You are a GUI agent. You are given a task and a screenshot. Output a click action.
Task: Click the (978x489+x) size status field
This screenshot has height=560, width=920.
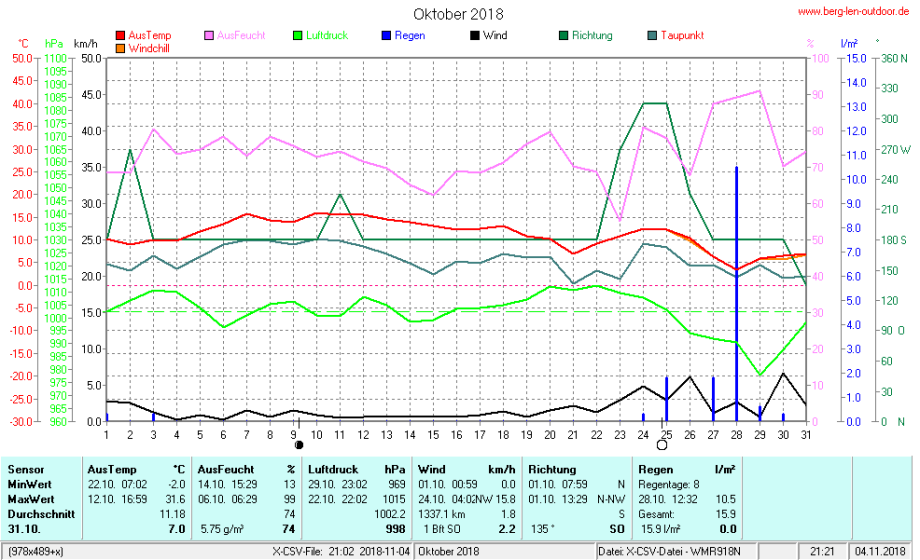(39, 551)
